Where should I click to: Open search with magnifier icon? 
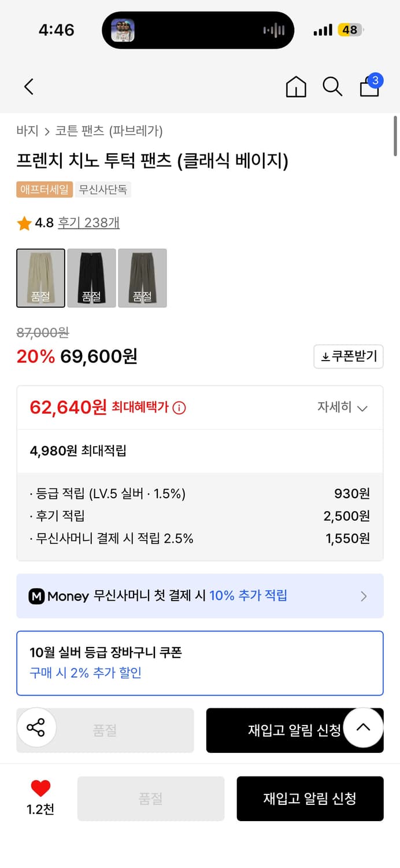click(x=332, y=87)
